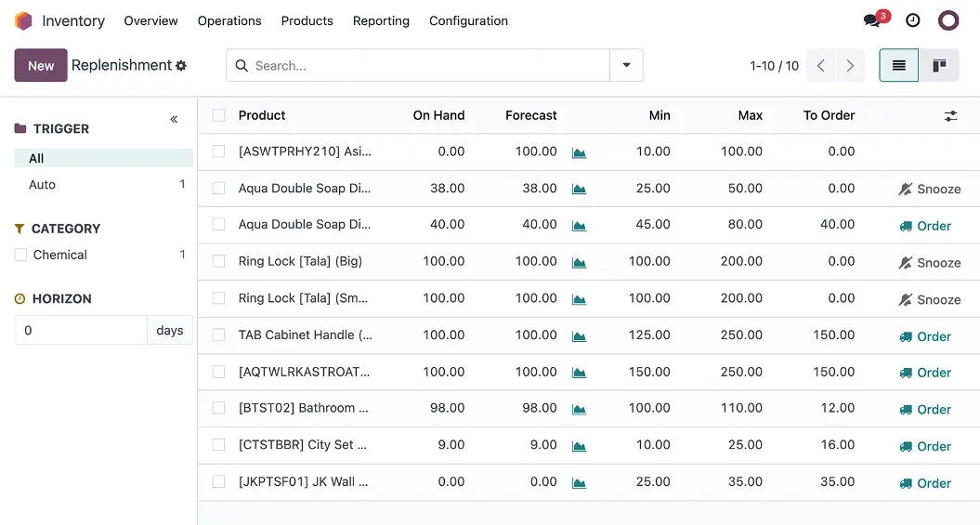
Task: Open forecast graph for ASWTPRHY210 row
Action: [x=580, y=152]
